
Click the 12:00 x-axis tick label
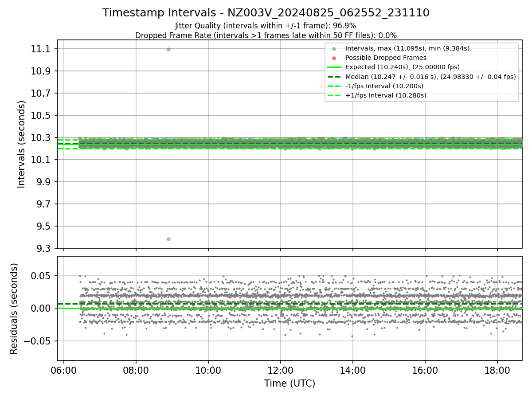tap(281, 370)
